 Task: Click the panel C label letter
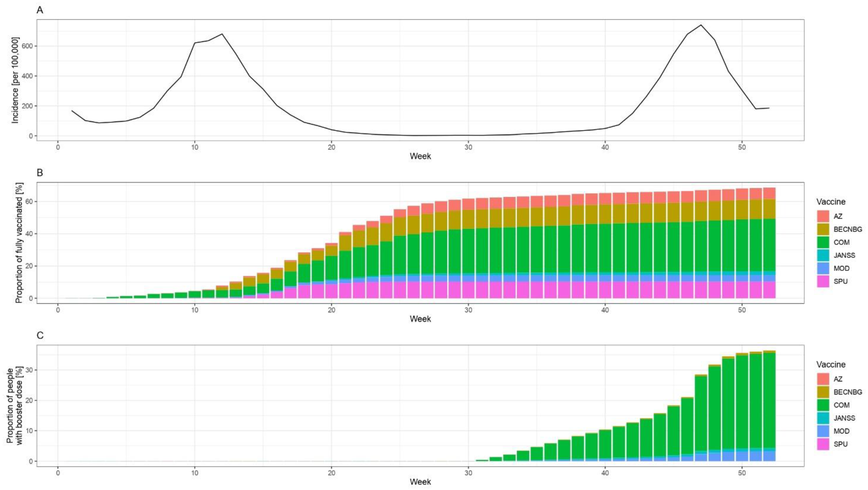click(x=40, y=336)
